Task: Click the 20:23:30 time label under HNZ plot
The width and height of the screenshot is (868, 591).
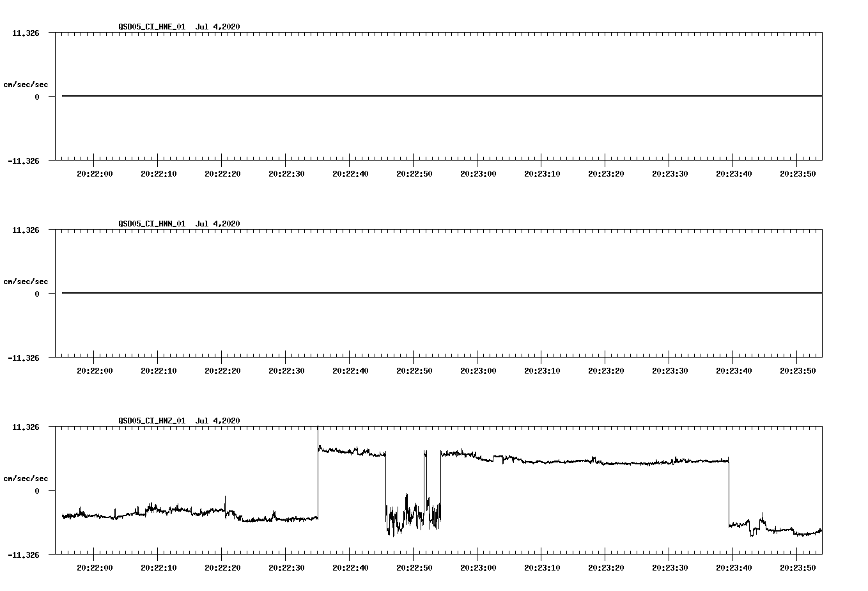Action: pos(670,567)
